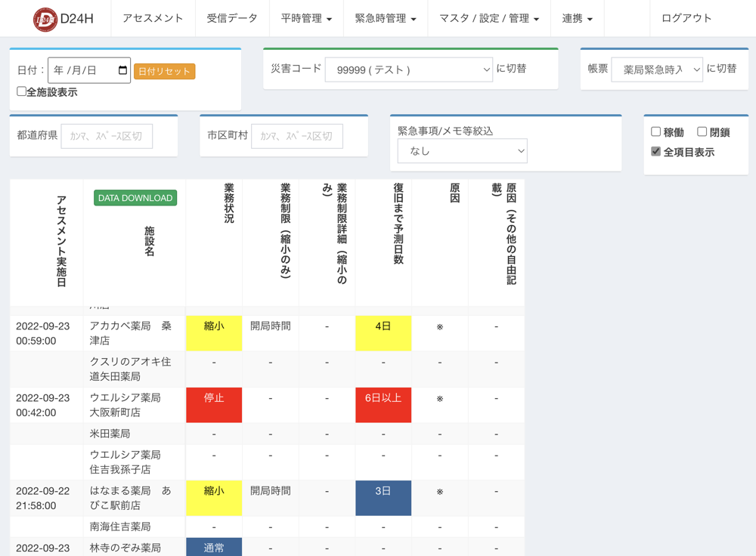Click the ※ cause mark in はなまる薬局 row

(x=440, y=492)
